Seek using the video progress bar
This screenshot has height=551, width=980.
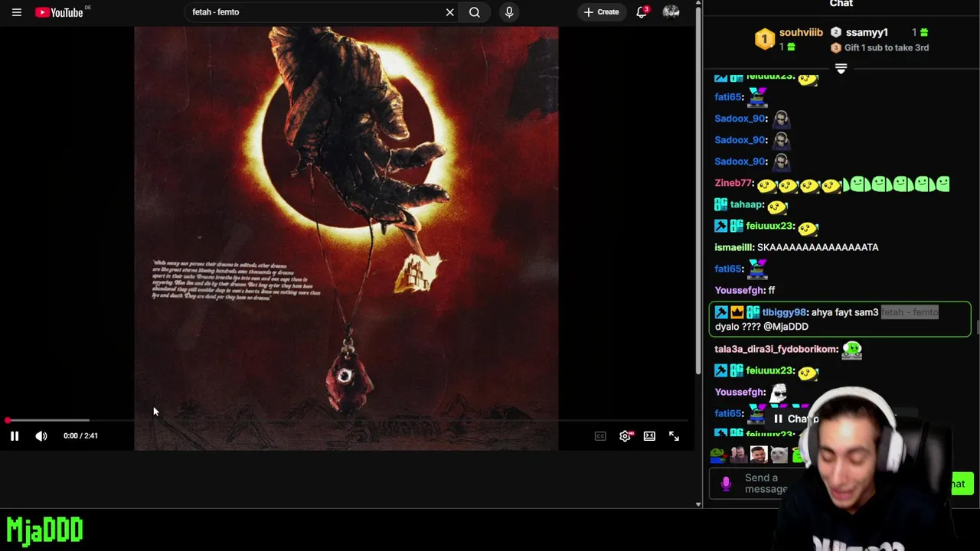(x=346, y=420)
